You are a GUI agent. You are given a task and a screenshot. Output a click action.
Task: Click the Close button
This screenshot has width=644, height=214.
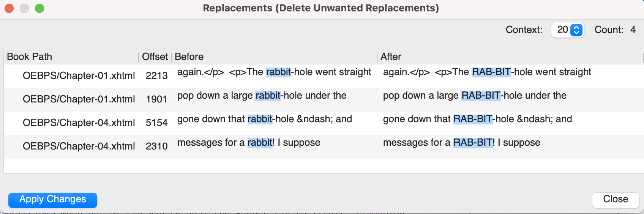pos(615,200)
